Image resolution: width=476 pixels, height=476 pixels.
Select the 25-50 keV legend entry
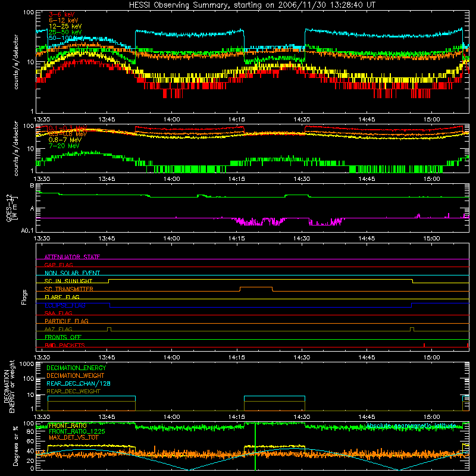[65, 32]
